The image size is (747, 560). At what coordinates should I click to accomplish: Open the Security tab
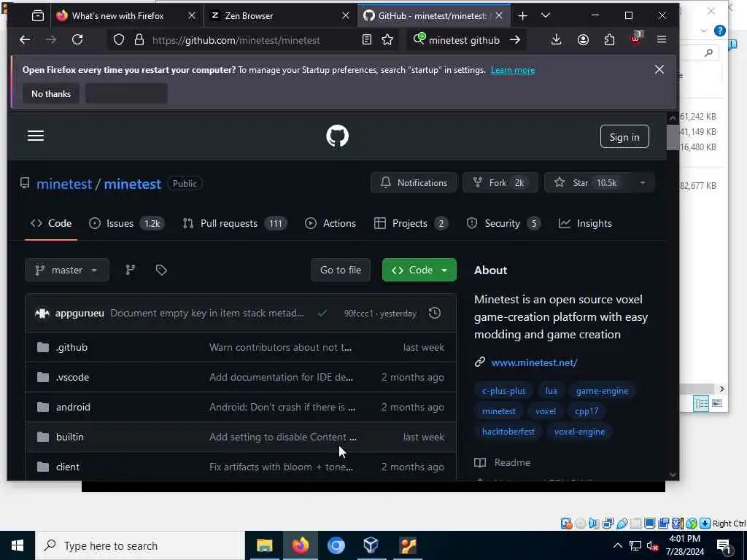(x=503, y=223)
